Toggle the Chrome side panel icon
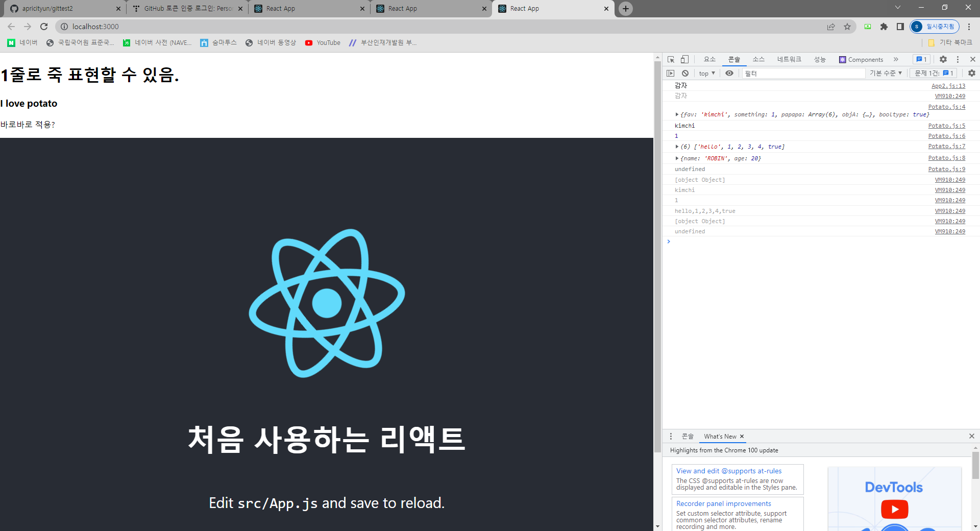The height and width of the screenshot is (531, 980). click(900, 27)
